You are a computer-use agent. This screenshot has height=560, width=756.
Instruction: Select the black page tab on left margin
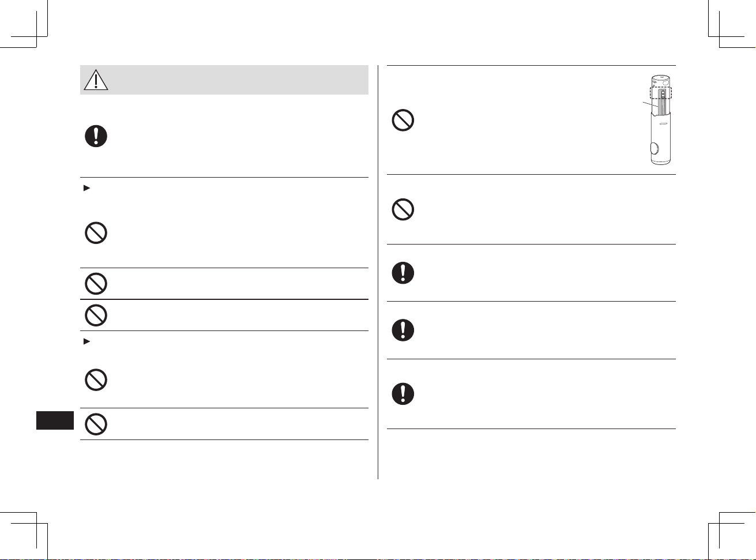[x=55, y=420]
